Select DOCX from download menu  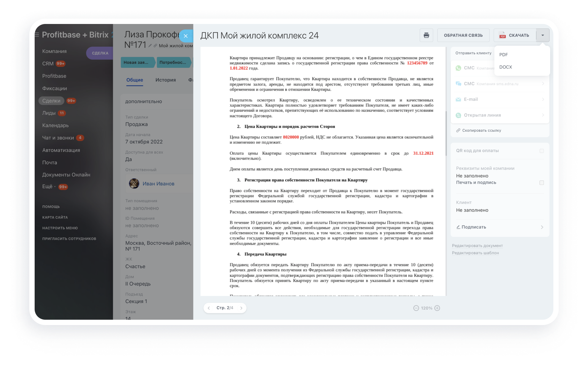coord(506,67)
